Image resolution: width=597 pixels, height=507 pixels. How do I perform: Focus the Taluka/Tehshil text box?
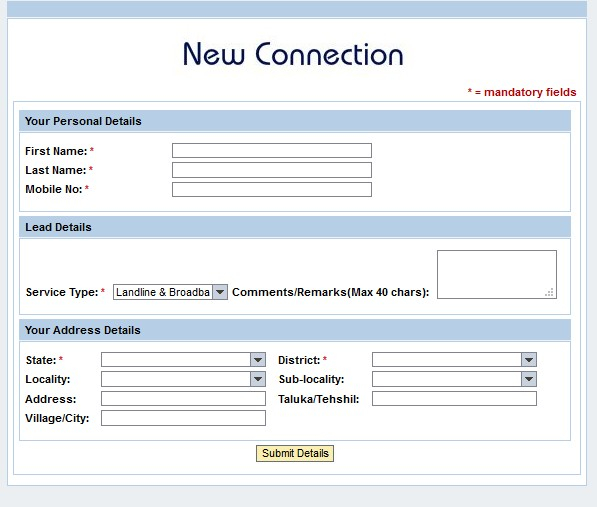[x=454, y=399]
